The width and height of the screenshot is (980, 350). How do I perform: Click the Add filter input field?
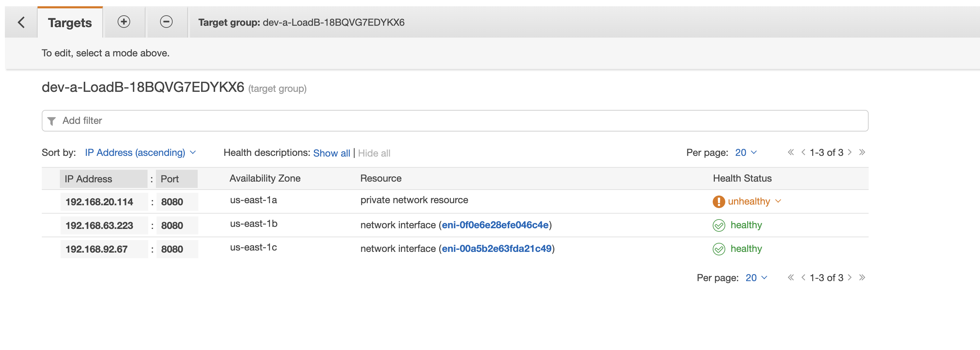[x=457, y=121]
